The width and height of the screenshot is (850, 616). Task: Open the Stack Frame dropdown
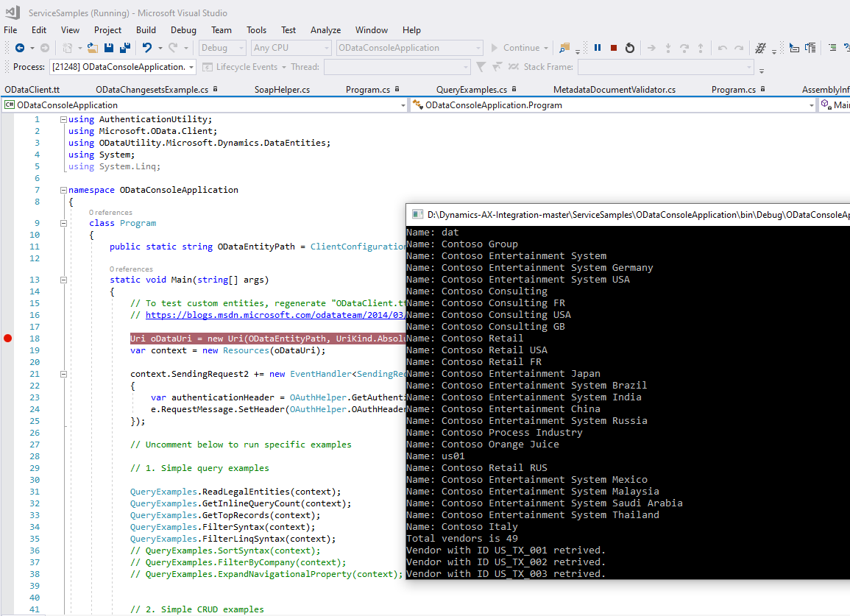coord(666,67)
